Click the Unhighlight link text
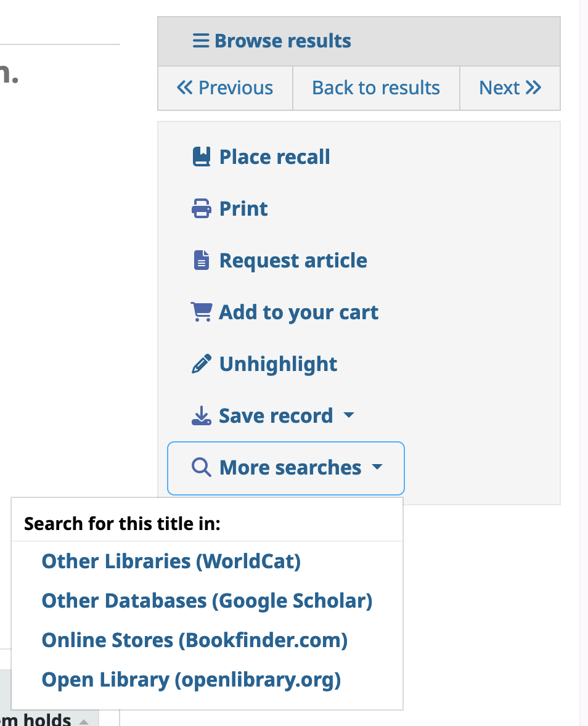This screenshot has width=588, height=726. click(278, 364)
